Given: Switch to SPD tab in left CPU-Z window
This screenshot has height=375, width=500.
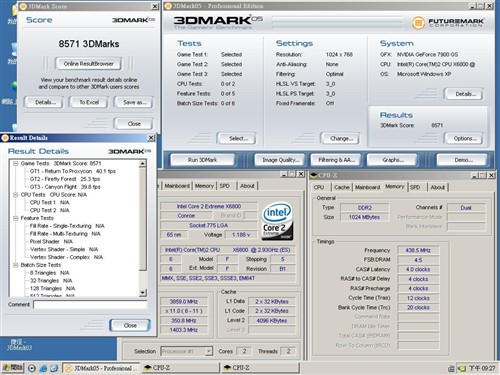Looking at the screenshot, I should click(x=225, y=186).
